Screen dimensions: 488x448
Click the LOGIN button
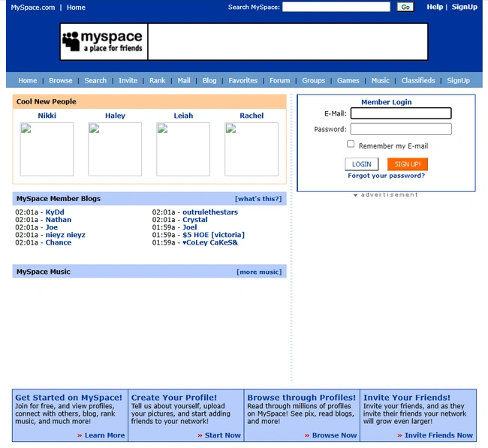click(362, 164)
